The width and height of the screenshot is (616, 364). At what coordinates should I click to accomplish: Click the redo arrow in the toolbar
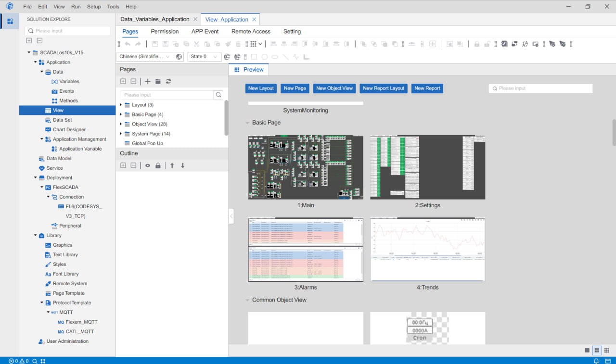coord(138,44)
